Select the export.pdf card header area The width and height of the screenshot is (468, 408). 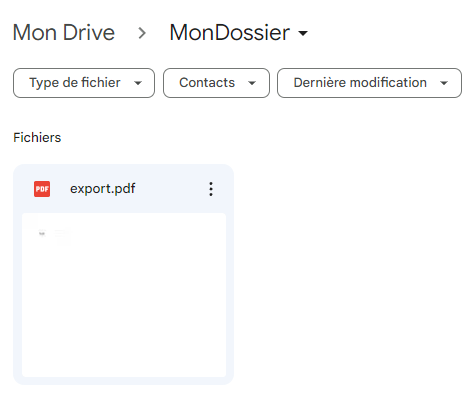123,189
